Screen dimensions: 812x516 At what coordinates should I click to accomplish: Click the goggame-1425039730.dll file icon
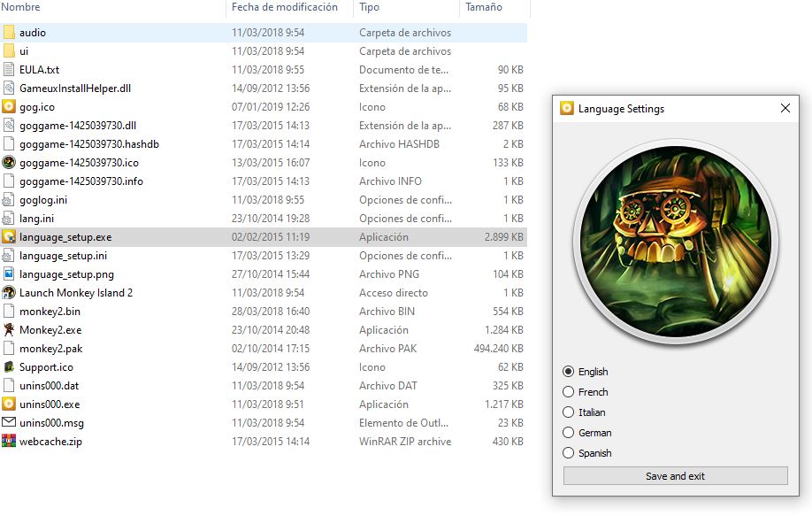point(9,126)
